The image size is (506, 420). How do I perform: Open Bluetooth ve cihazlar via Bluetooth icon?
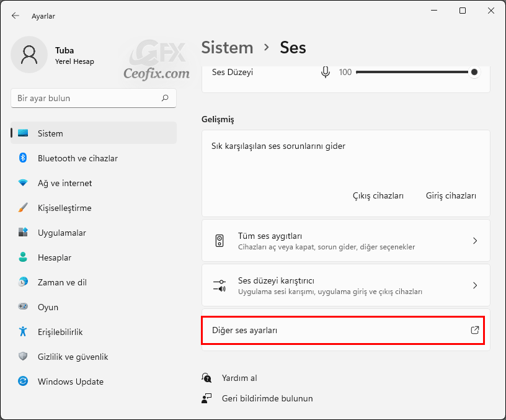(23, 158)
